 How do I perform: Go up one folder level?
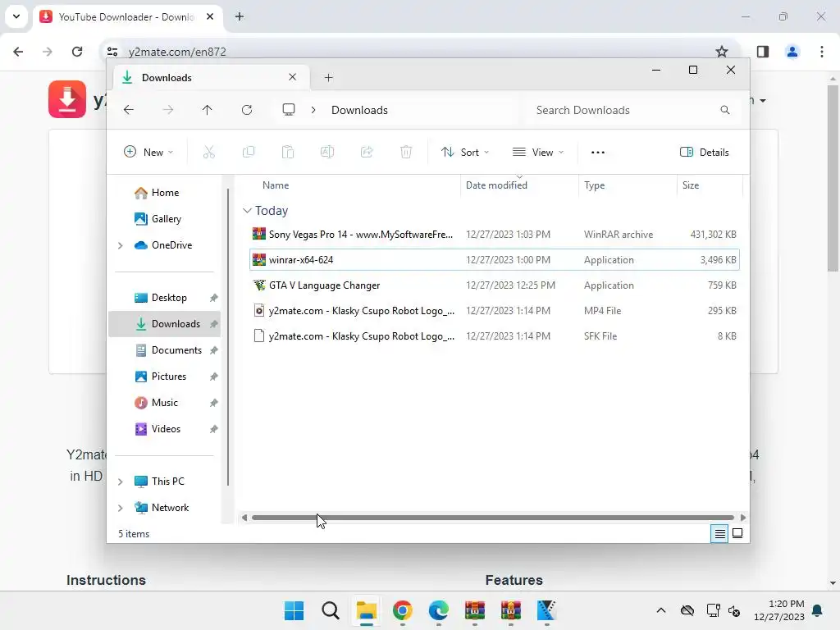click(208, 110)
